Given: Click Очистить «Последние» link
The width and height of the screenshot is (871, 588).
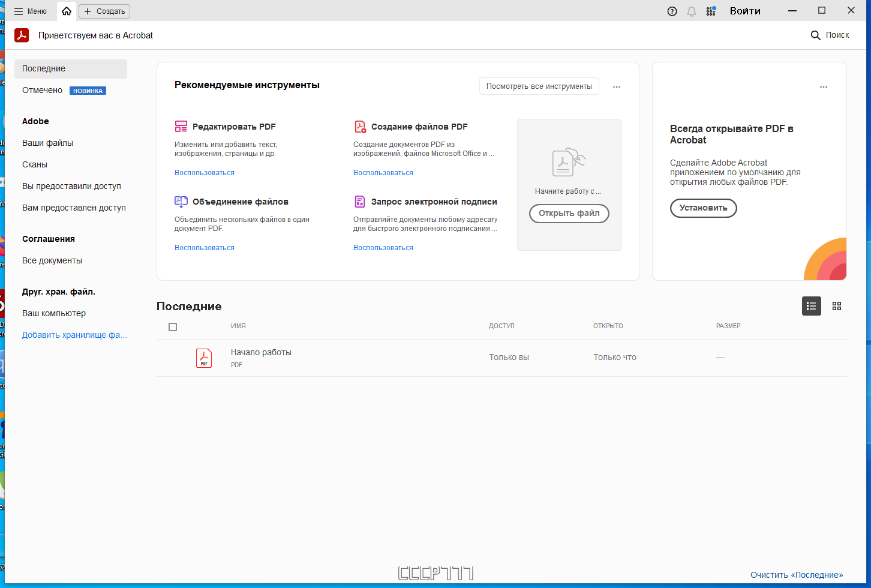Looking at the screenshot, I should [797, 575].
